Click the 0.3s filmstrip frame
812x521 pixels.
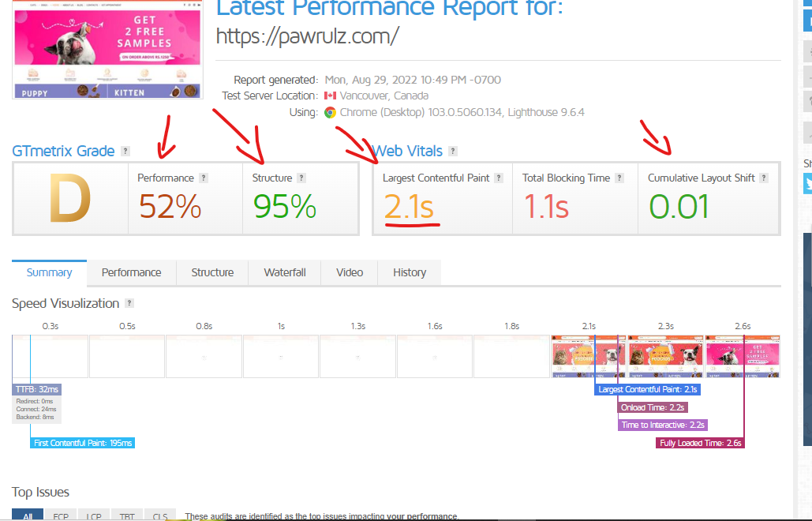(51, 356)
